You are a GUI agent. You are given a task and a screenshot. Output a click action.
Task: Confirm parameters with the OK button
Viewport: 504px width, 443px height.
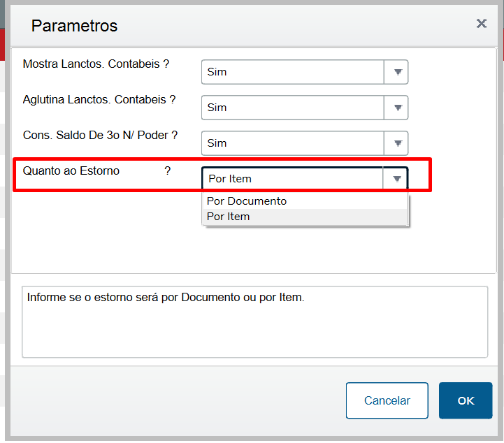466,400
